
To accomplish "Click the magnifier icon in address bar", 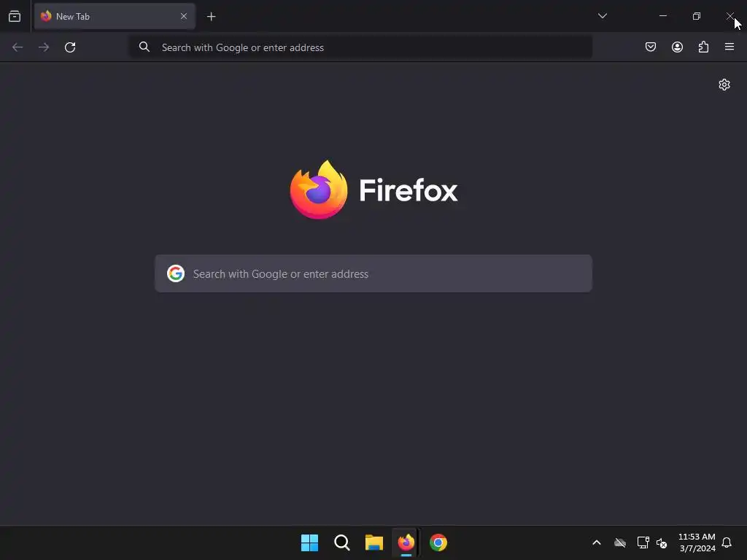I will point(144,47).
